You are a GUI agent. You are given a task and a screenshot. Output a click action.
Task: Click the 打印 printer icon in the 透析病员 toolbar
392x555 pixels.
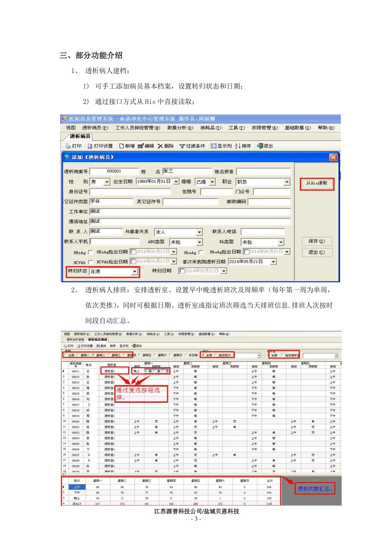point(74,146)
